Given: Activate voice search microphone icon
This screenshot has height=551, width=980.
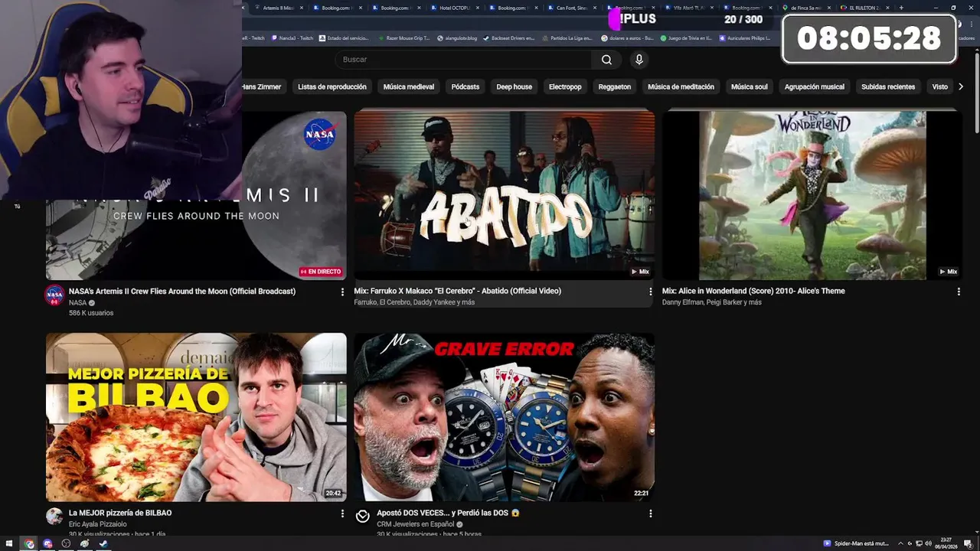Looking at the screenshot, I should [639, 60].
